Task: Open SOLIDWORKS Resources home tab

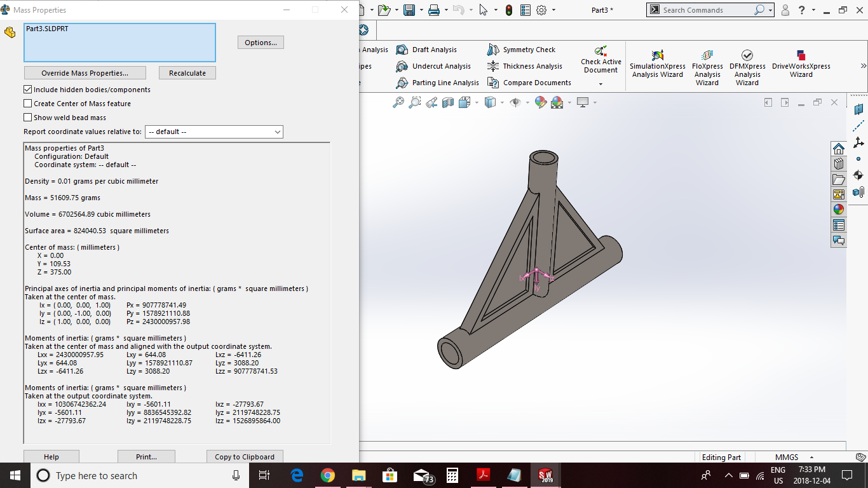Action: tap(839, 149)
